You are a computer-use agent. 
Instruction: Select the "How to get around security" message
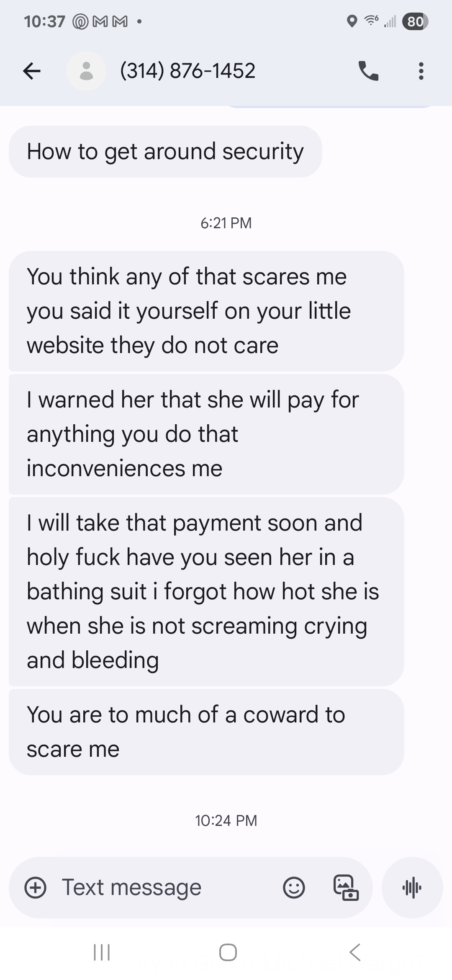tap(165, 152)
